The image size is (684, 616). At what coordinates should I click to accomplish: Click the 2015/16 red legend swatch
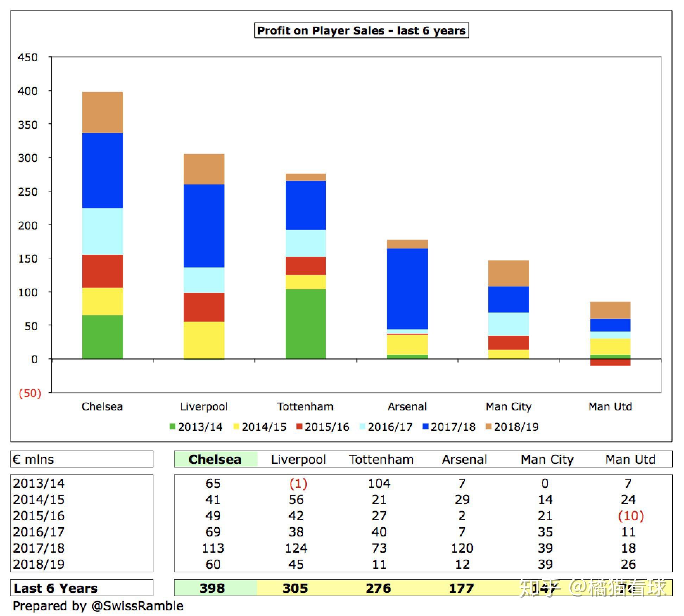[x=299, y=427]
